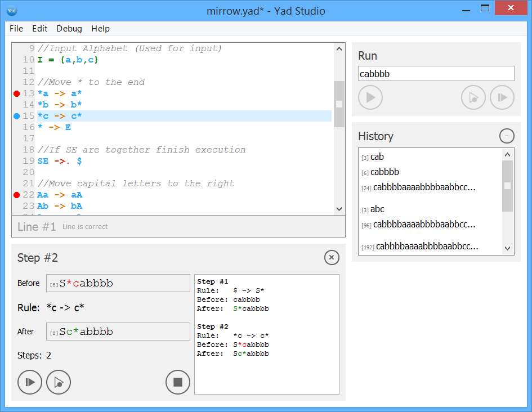Click the editor scrollbar down arrow
The width and height of the screenshot is (532, 412).
[x=339, y=208]
